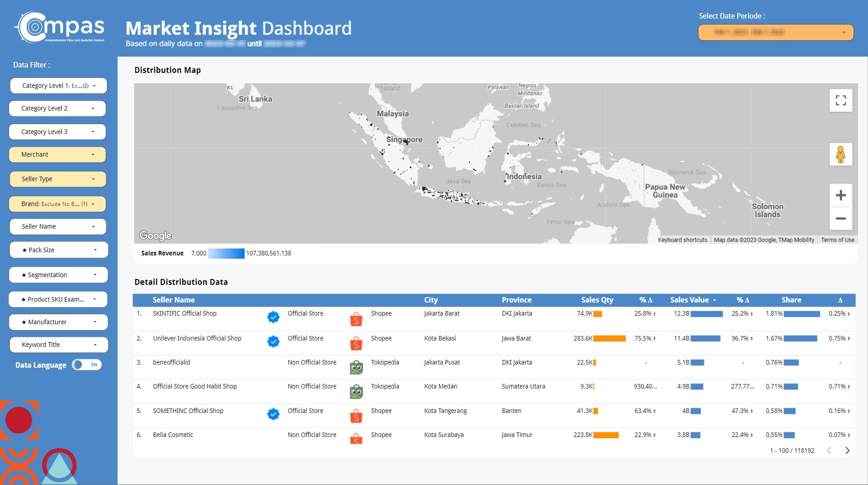Toggle fullscreen view on the map
Viewport: 868px width, 485px height.
click(841, 100)
